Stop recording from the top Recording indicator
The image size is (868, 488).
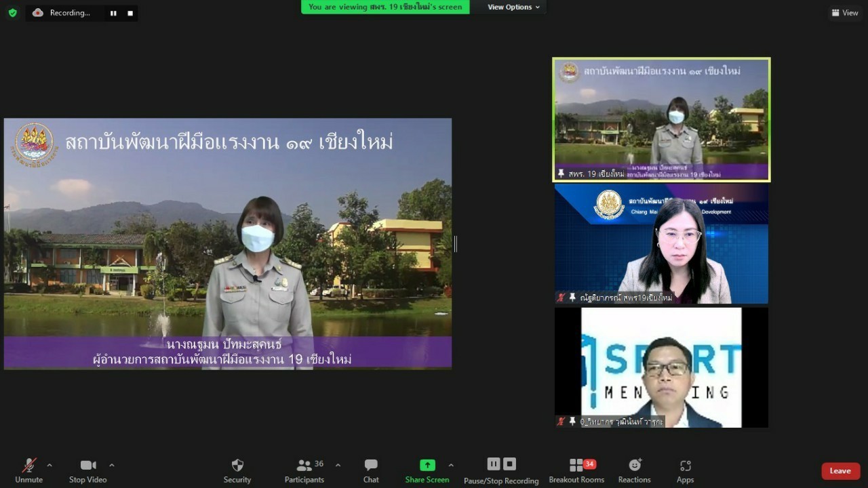(130, 13)
